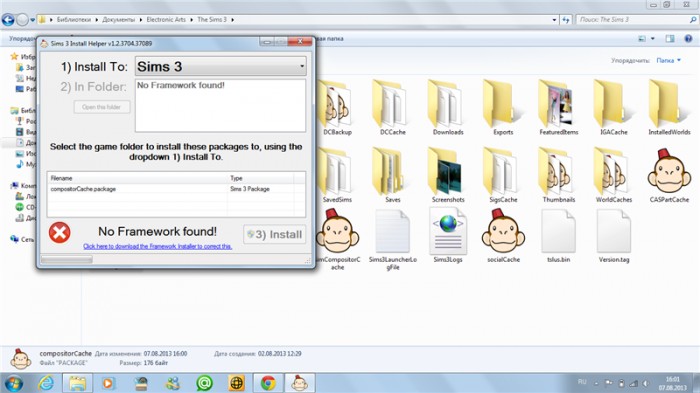This screenshot has height=393, width=700.
Task: Select the Version.tag file
Action: pyautogui.click(x=614, y=236)
